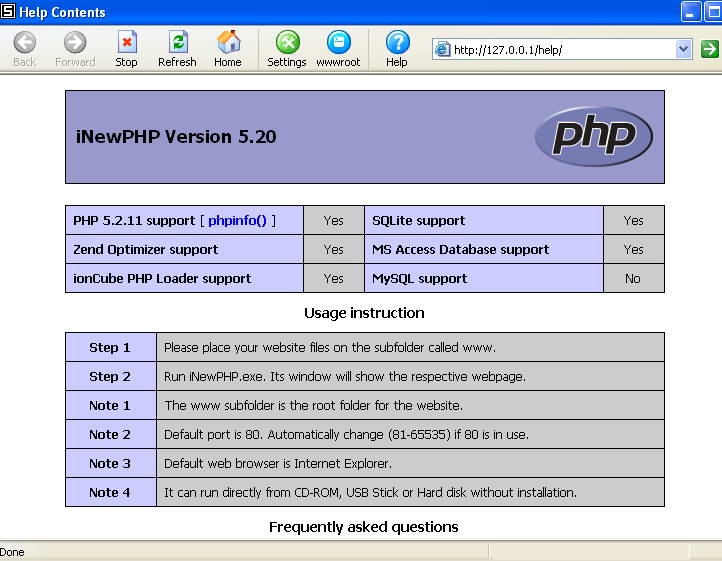Click the 'Yes' value for SQLite support
The width and height of the screenshot is (722, 561).
[x=634, y=221]
